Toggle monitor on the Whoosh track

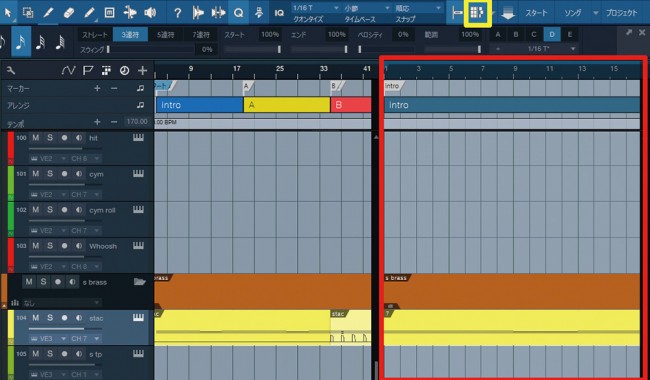79,246
